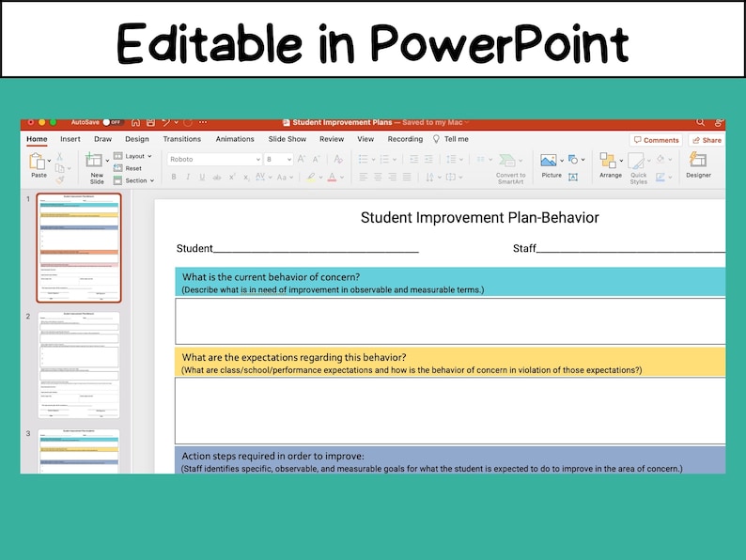
Task: Click the Decrease Indent icon
Action: (x=414, y=159)
